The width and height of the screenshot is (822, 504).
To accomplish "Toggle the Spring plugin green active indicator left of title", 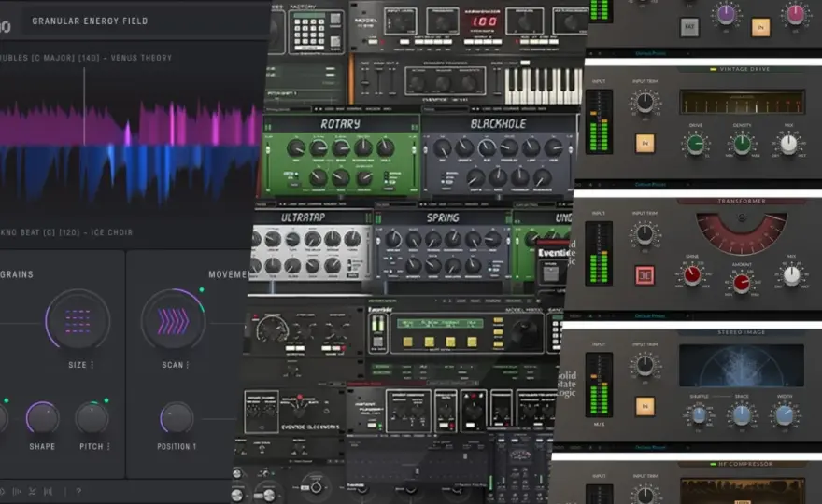I will coord(378,219).
